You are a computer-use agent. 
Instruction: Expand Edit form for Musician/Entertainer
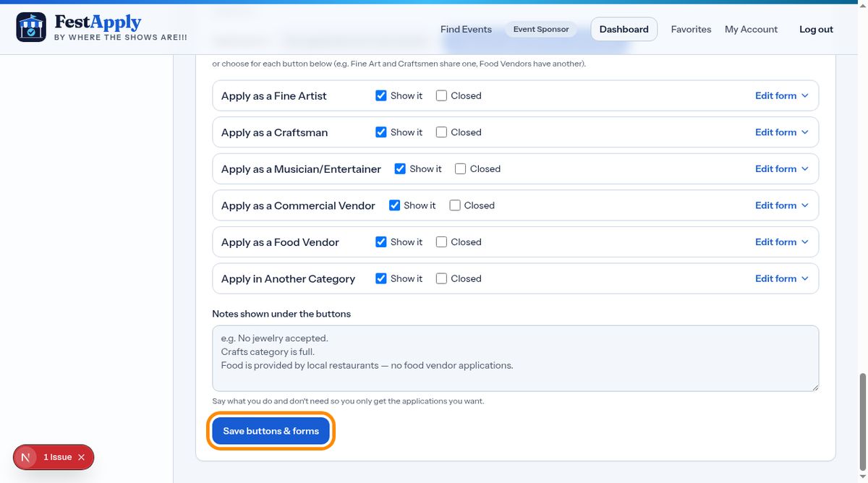coord(781,168)
